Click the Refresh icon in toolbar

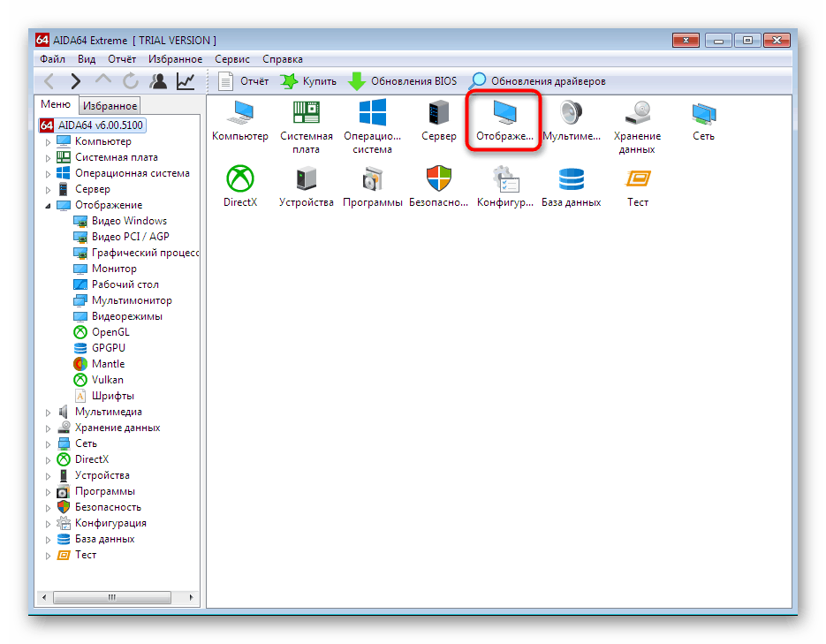131,81
